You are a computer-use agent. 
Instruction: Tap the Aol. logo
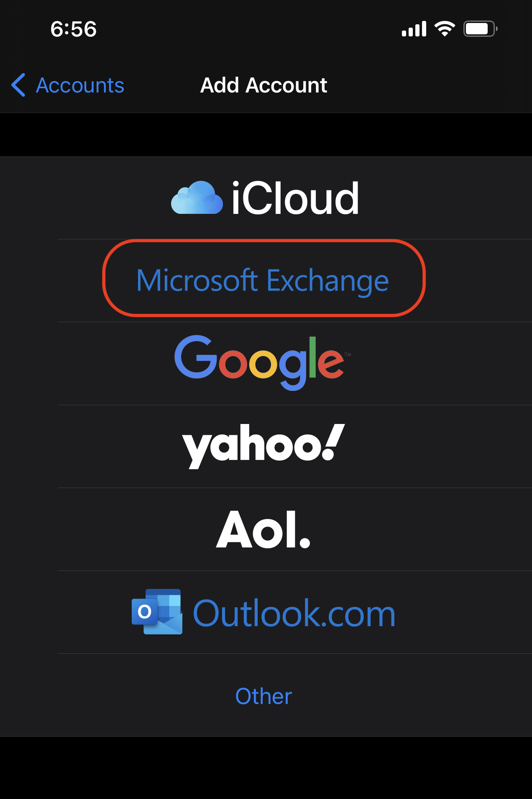[x=263, y=529]
